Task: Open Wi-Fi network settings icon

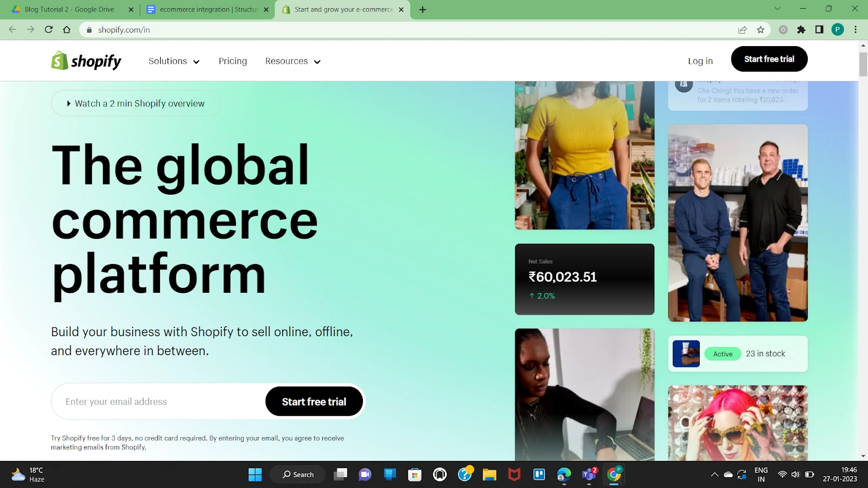Action: pyautogui.click(x=782, y=474)
